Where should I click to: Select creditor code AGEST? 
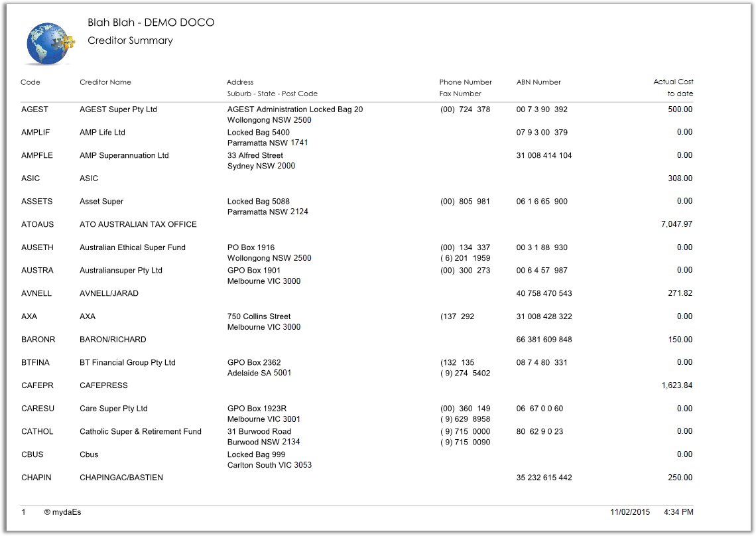[x=34, y=109]
